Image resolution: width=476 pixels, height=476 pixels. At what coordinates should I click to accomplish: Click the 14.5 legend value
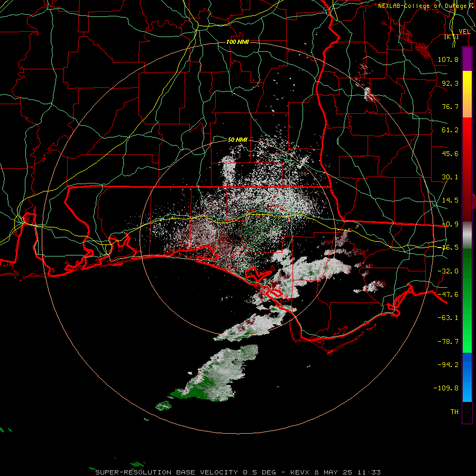point(450,200)
